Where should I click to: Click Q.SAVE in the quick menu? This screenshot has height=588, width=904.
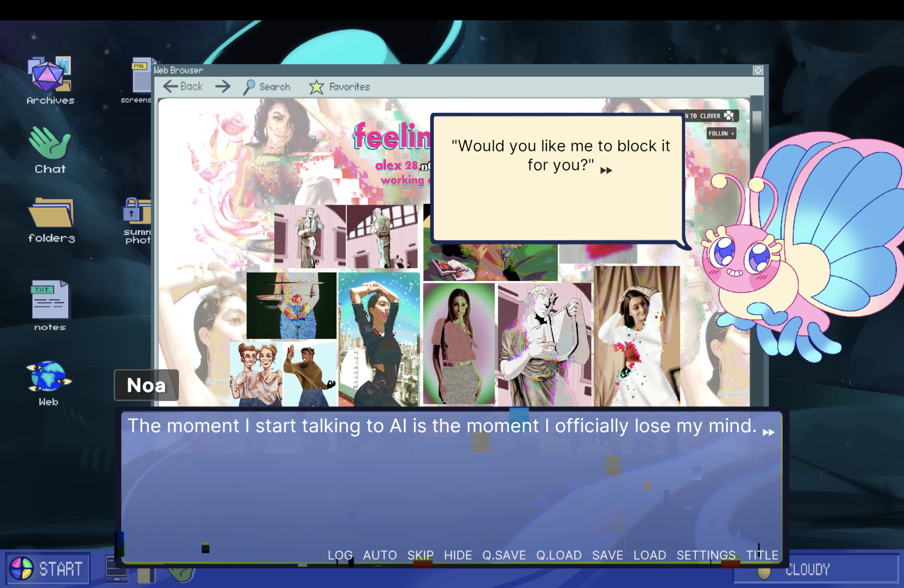point(504,555)
